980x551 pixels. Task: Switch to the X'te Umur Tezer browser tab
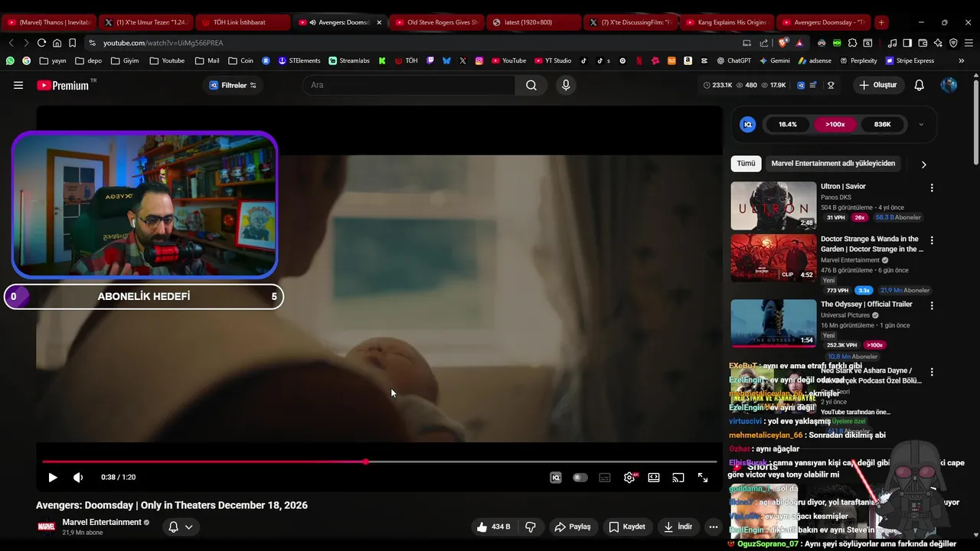click(x=145, y=22)
